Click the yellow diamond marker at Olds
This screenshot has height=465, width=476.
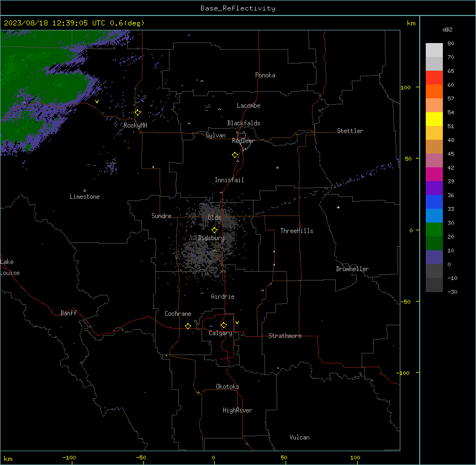[214, 230]
